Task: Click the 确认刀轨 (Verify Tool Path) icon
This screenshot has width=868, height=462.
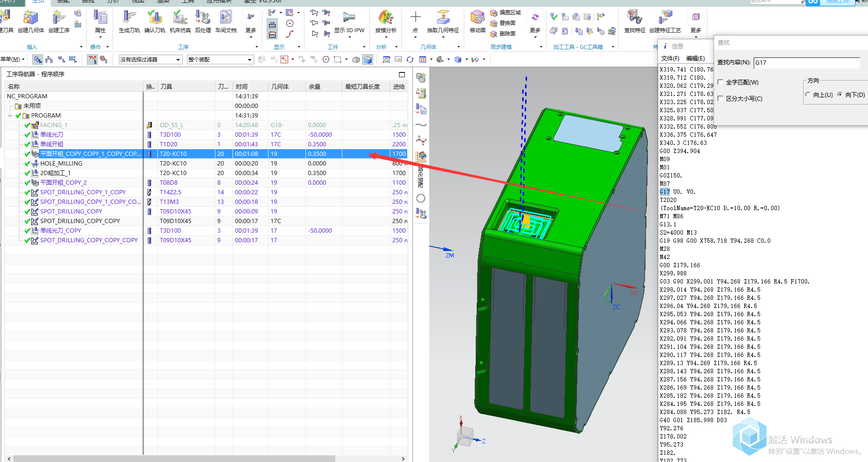Action: [154, 18]
